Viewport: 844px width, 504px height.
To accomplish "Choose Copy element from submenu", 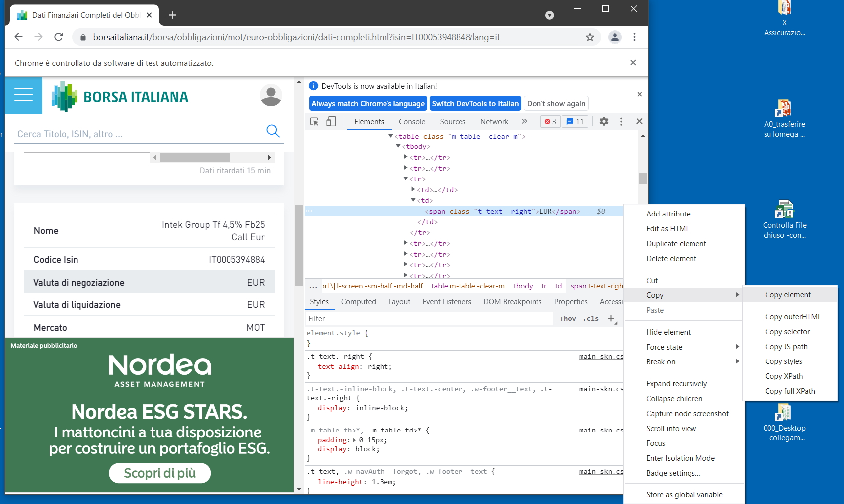I will tap(789, 294).
